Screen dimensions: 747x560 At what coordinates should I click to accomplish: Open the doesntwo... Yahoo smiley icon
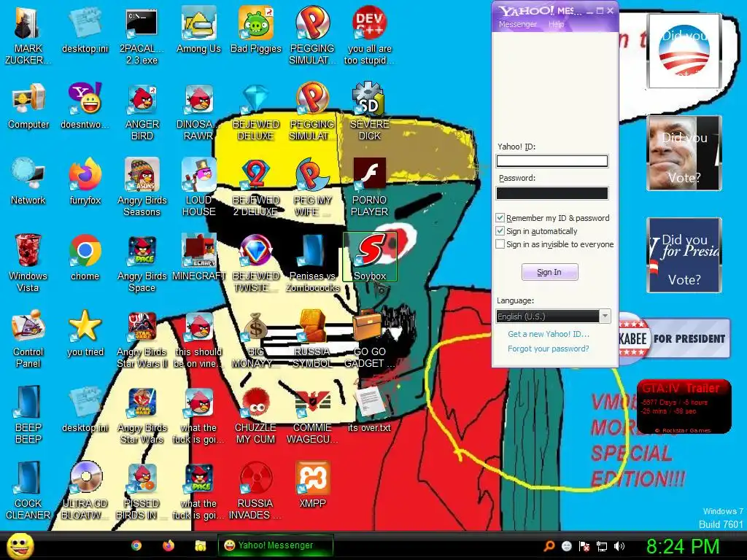85,107
